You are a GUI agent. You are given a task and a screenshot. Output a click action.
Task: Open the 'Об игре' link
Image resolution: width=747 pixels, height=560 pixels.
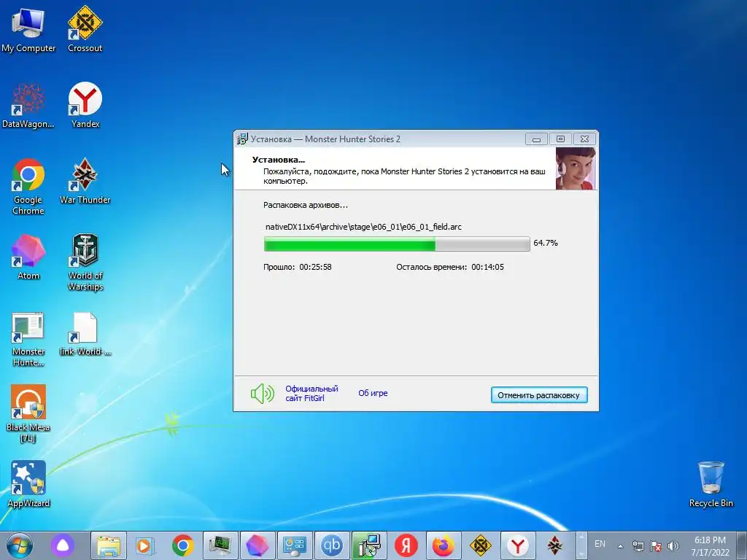click(x=373, y=393)
